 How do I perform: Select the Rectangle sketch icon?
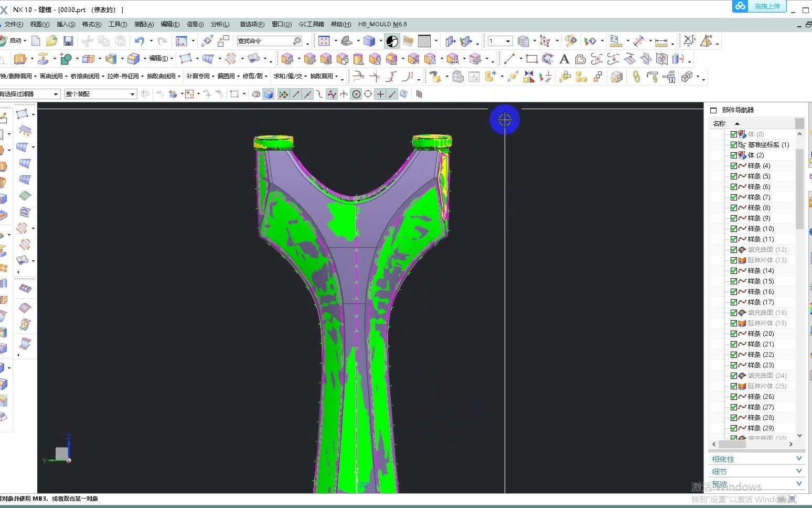[x=531, y=59]
